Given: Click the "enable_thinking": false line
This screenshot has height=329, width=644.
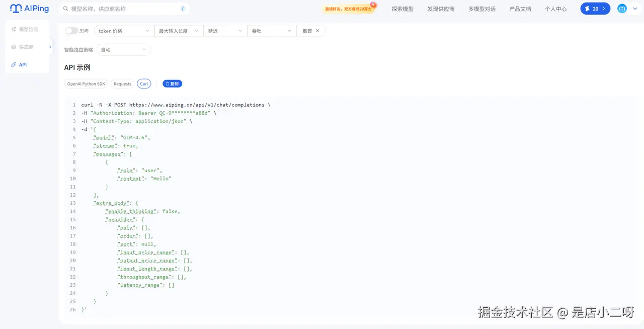Looking at the screenshot, I should [143, 211].
